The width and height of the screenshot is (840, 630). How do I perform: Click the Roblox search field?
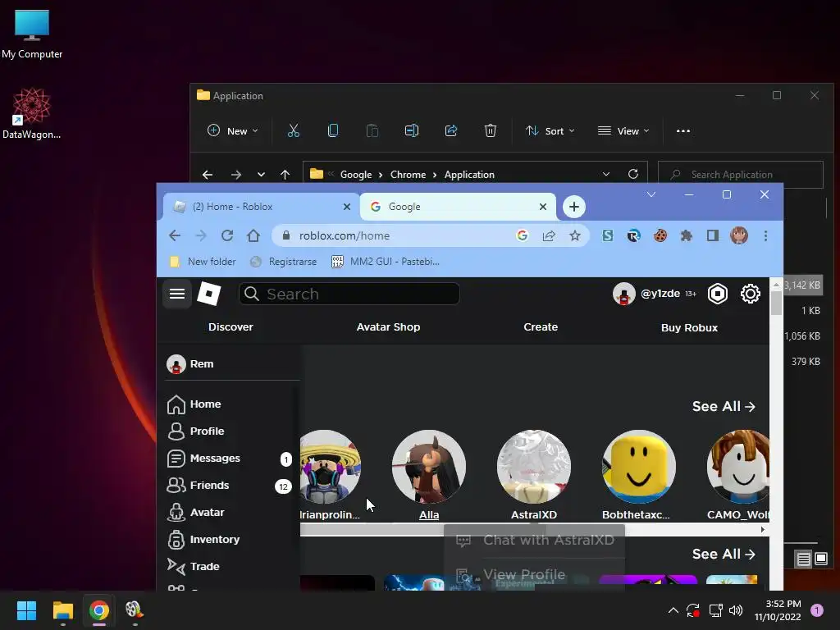point(349,294)
